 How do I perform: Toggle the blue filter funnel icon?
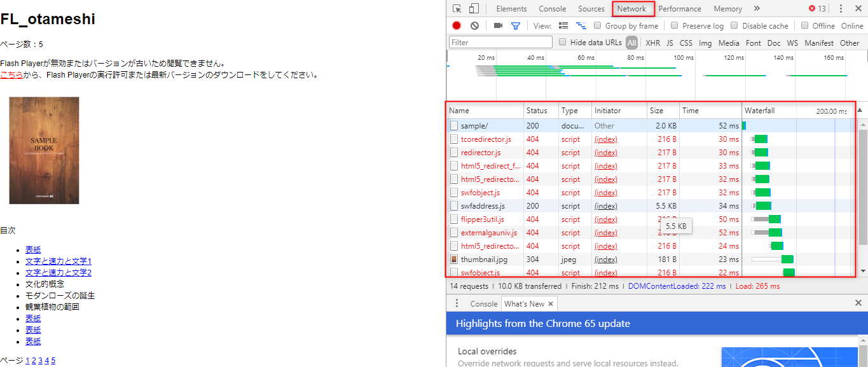tap(516, 26)
